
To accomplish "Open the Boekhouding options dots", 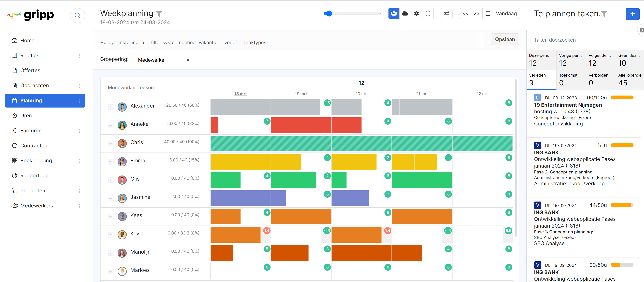I will pyautogui.click(x=79, y=161).
